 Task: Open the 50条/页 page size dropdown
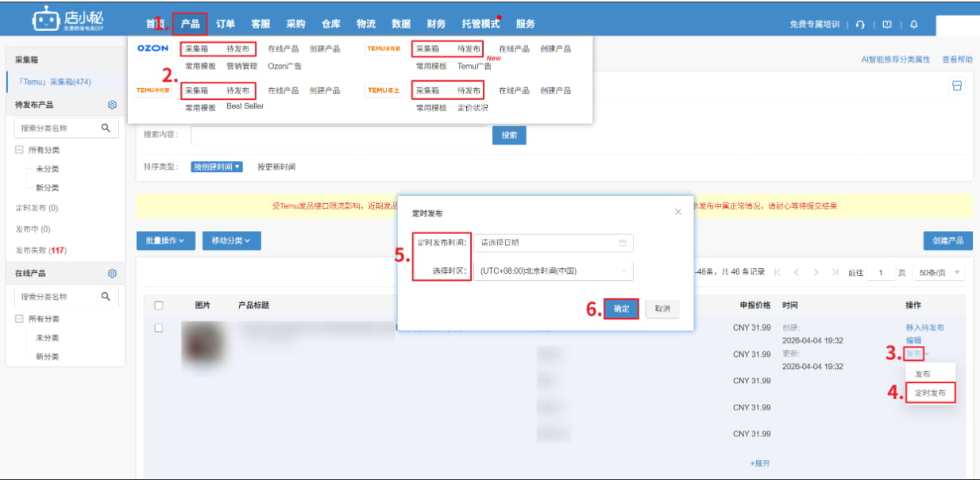939,272
